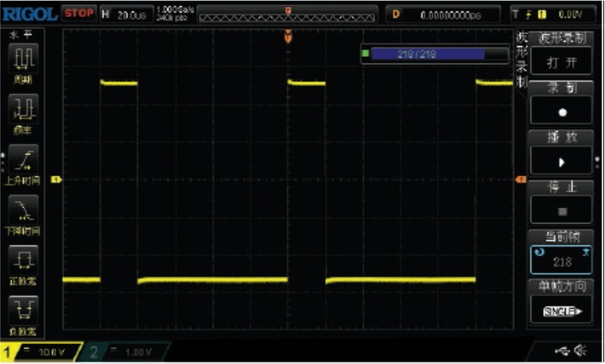This screenshot has height=364, width=605.
Task: Click the USB connection status icon
Action: (x=562, y=352)
